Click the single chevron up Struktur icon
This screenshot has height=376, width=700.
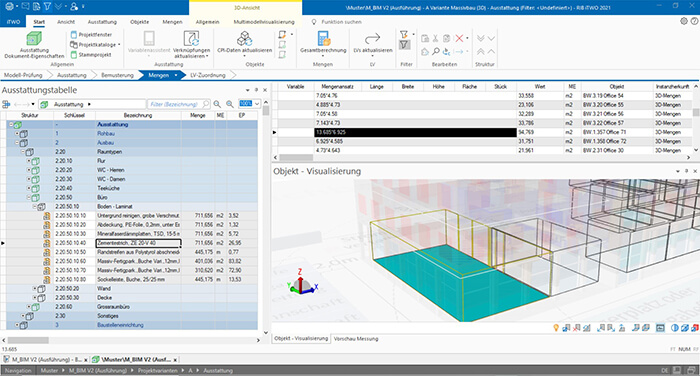coord(491,52)
